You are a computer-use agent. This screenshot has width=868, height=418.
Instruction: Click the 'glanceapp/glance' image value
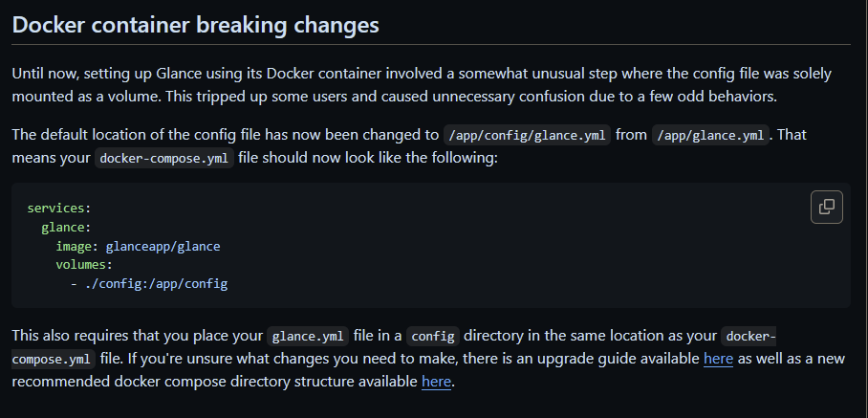click(163, 247)
